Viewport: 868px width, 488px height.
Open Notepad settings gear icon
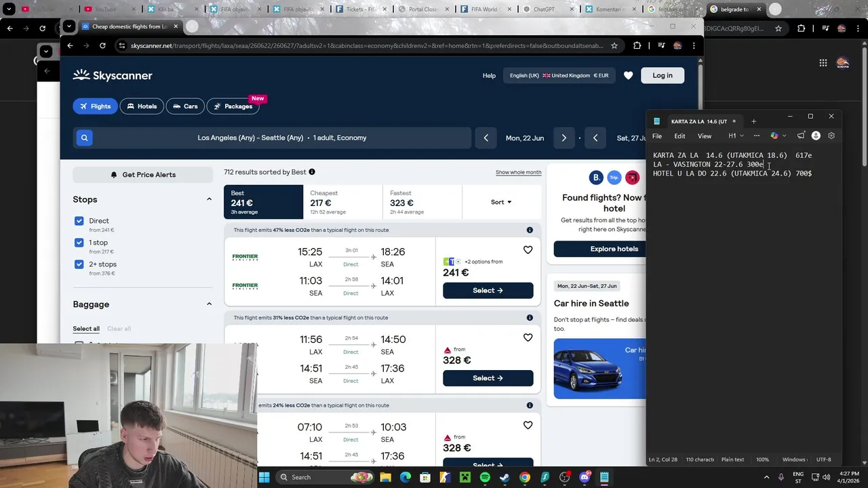(x=831, y=136)
